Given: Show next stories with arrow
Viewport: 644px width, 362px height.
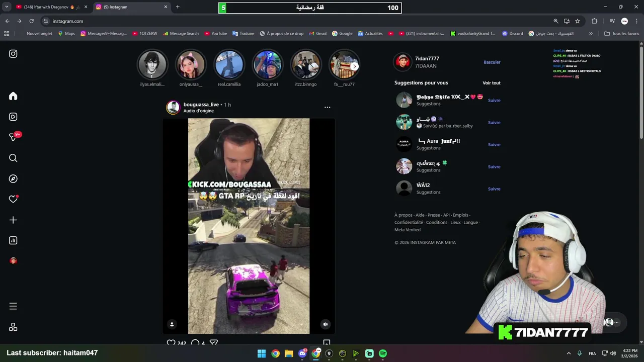Looking at the screenshot, I should click(354, 66).
